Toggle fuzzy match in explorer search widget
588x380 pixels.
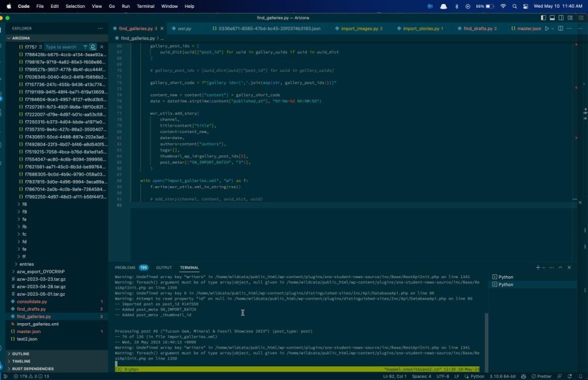[93, 47]
